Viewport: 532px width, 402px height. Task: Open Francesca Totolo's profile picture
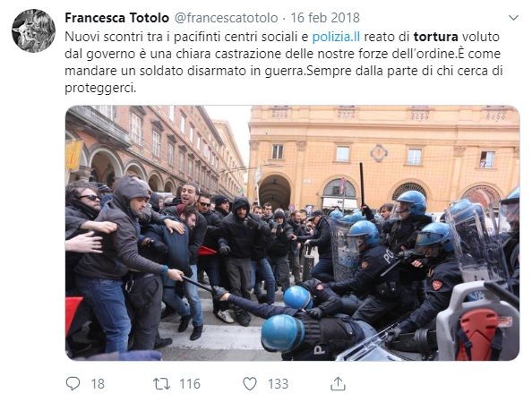tap(34, 30)
